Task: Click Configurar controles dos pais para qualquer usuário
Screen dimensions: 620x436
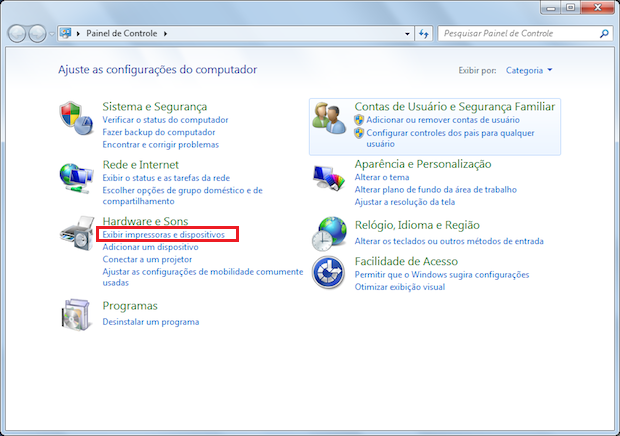Action: tap(450, 138)
